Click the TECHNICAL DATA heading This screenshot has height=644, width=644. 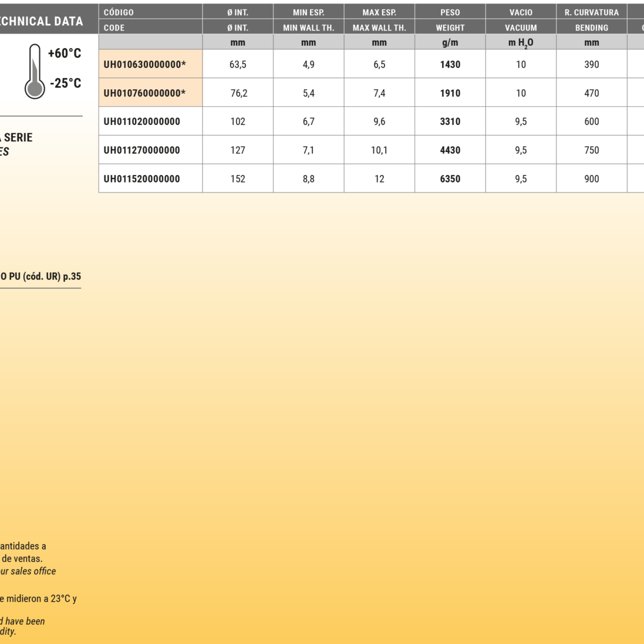(41, 21)
